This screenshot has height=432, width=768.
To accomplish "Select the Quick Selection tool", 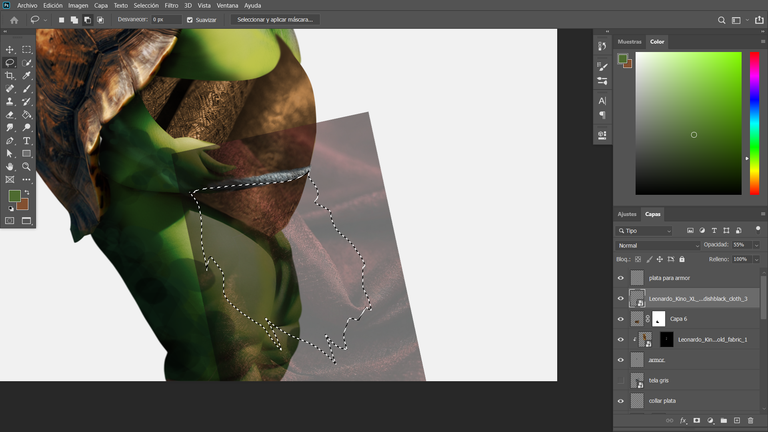I will 26,63.
